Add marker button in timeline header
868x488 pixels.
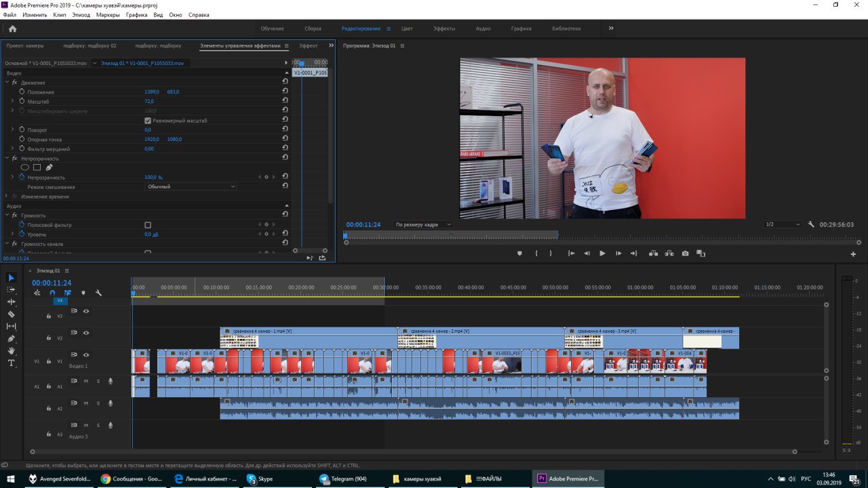coord(83,293)
